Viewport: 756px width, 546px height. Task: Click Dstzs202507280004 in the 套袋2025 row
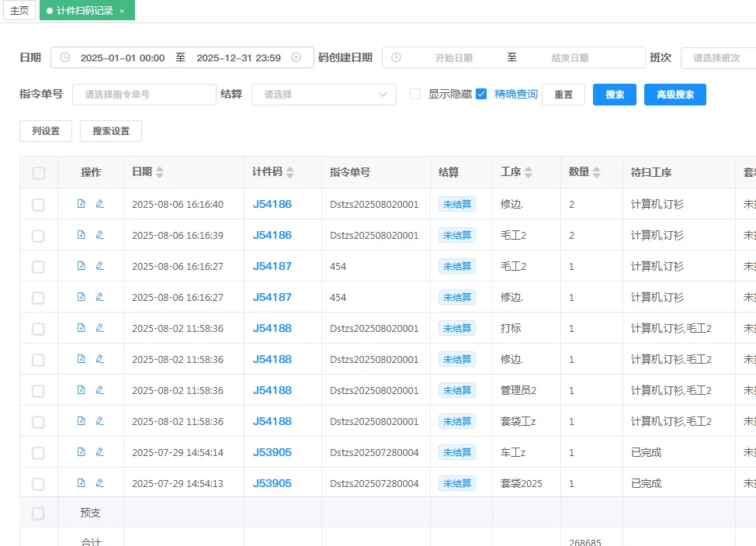374,483
